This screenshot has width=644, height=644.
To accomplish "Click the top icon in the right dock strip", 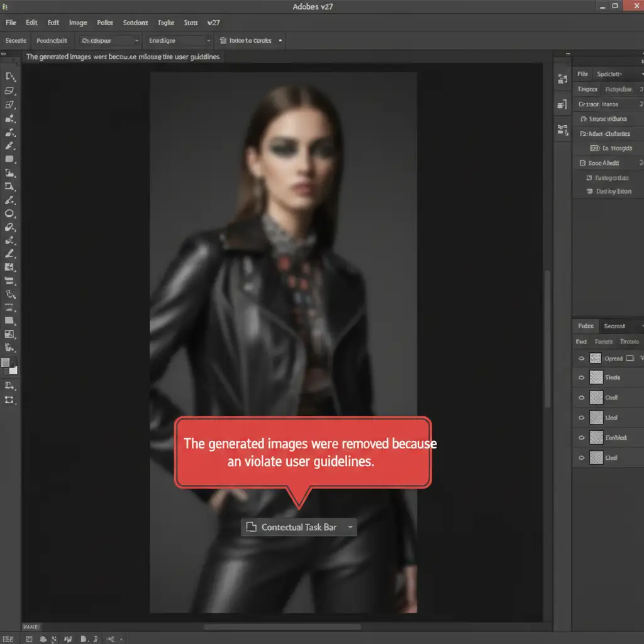I will click(562, 80).
